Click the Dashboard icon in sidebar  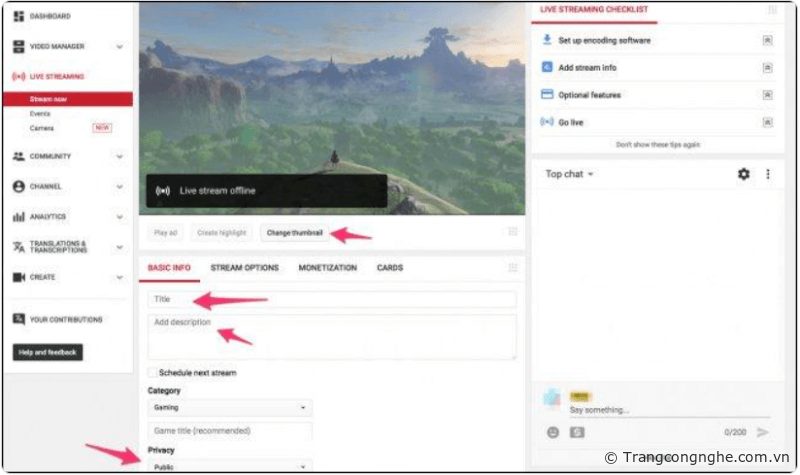click(x=19, y=16)
